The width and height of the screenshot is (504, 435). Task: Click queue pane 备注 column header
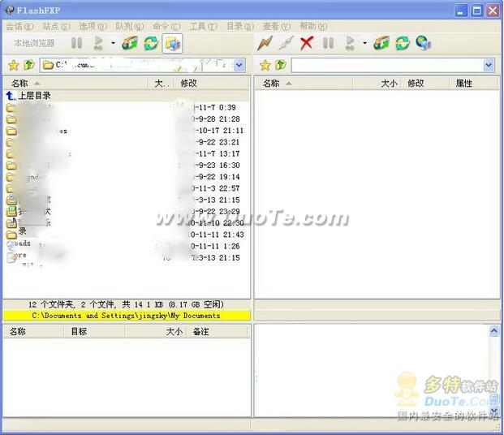[x=218, y=331]
